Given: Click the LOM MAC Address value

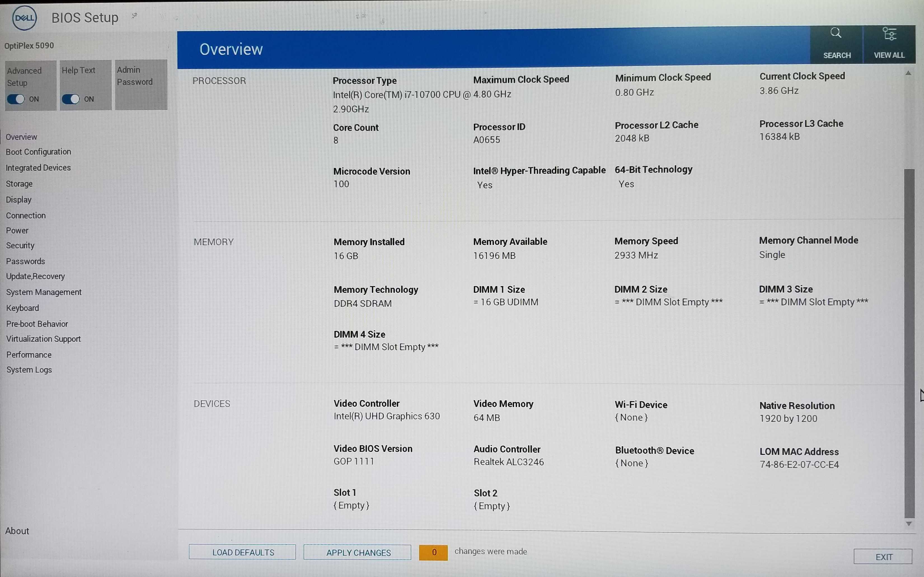Looking at the screenshot, I should (799, 465).
